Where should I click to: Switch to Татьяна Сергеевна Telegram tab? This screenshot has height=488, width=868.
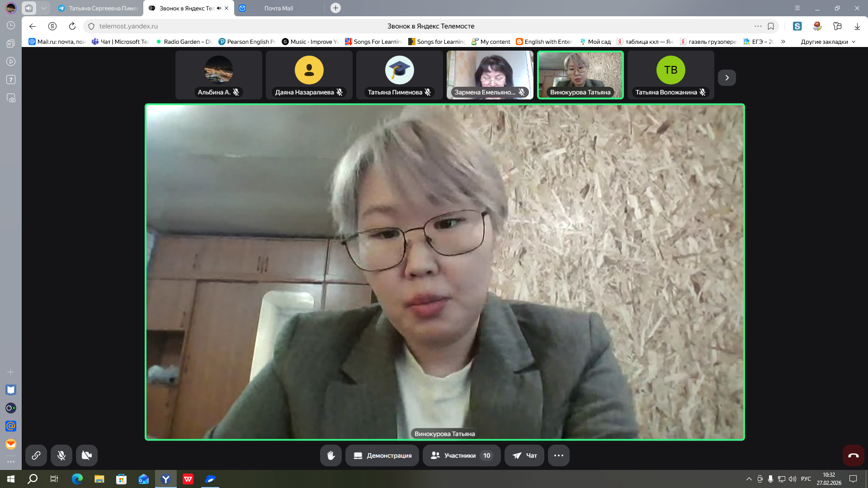103,8
